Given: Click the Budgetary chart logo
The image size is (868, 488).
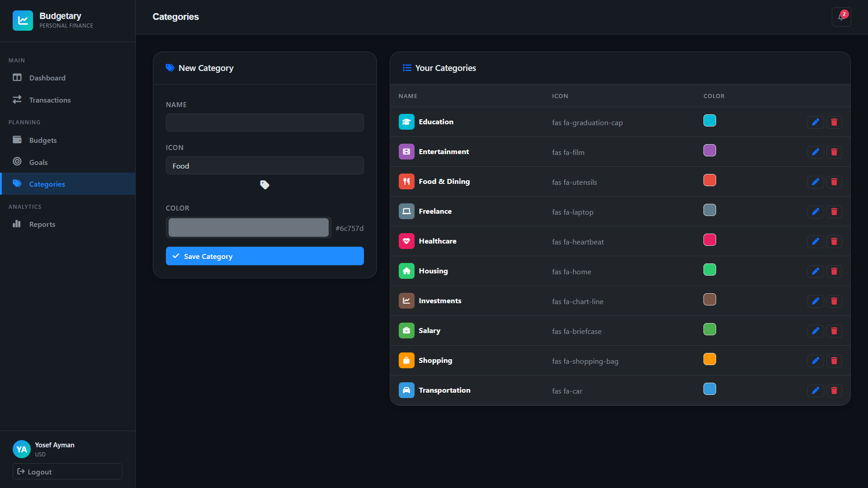Looking at the screenshot, I should click(x=23, y=20).
